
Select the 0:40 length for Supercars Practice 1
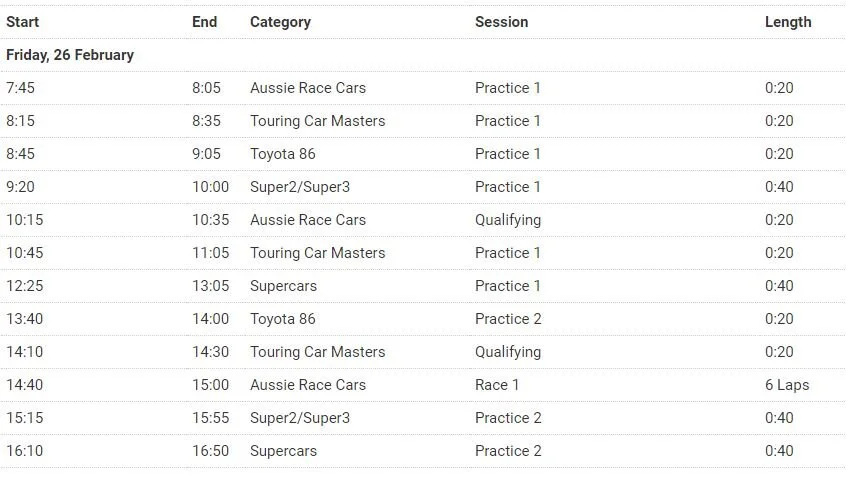pos(779,286)
